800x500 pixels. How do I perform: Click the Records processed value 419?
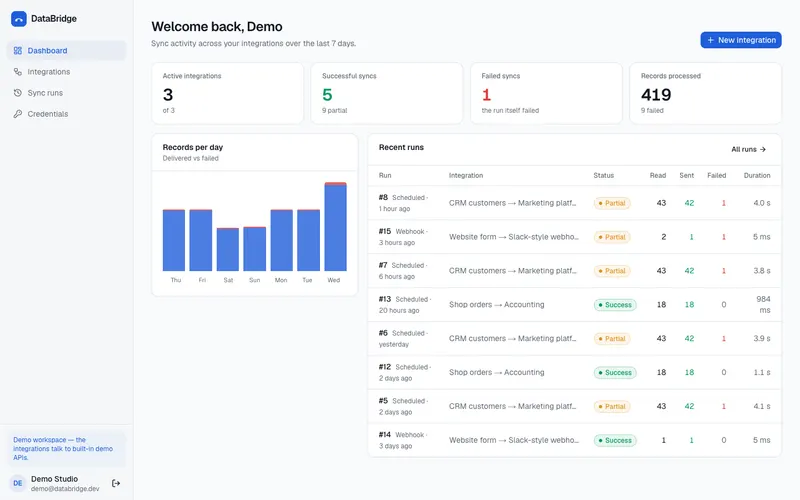pyautogui.click(x=656, y=94)
